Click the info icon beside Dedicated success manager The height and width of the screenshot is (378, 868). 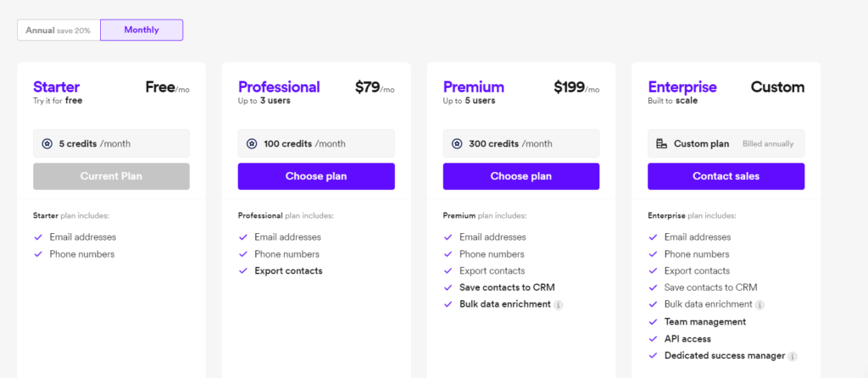point(793,357)
